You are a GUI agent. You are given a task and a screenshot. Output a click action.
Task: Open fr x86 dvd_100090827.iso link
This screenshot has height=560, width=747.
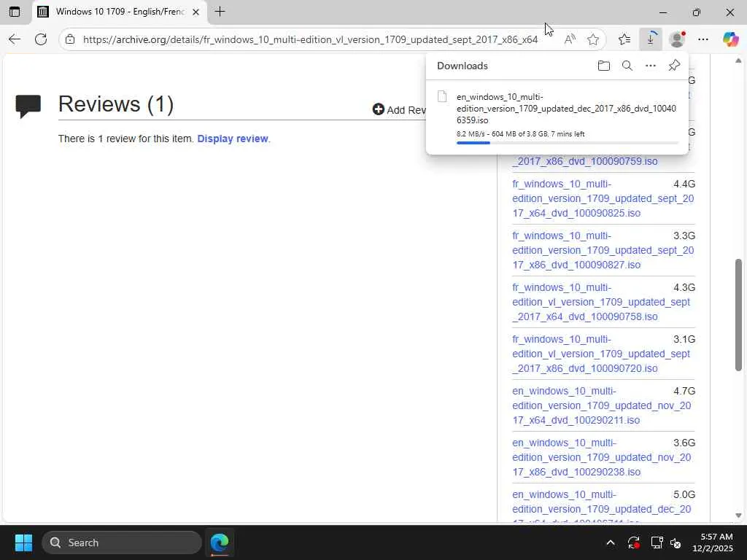(603, 251)
